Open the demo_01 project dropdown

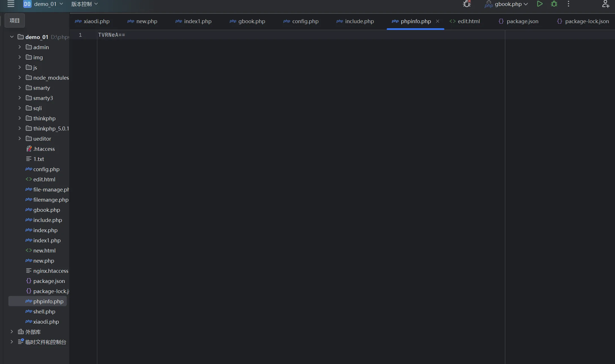45,4
